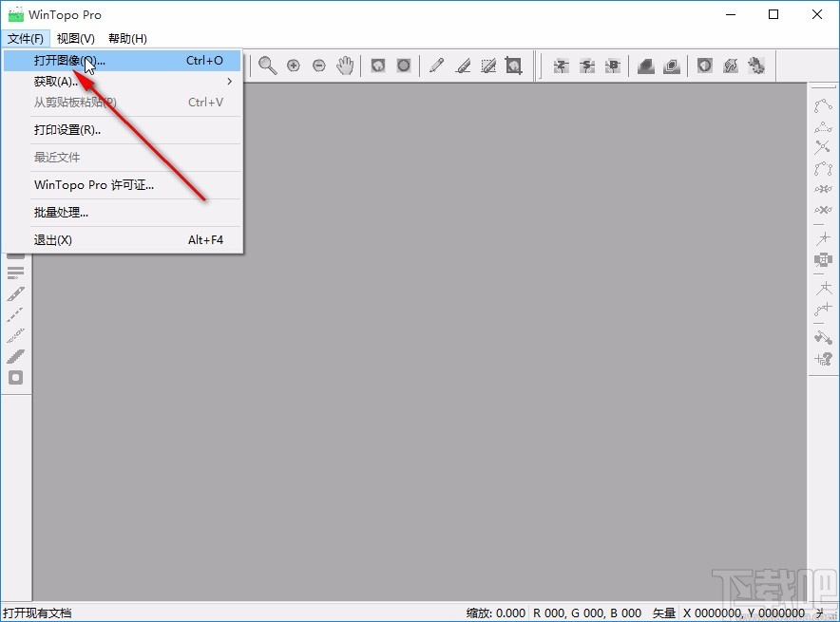Viewport: 840px width, 622px height.
Task: Click 缩放: 0.000 in status bar
Action: 495,613
